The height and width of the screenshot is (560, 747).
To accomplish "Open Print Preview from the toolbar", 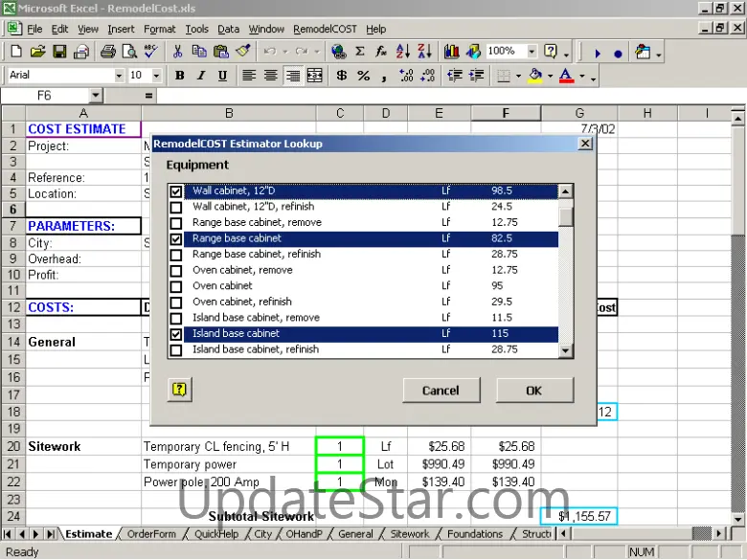I will pos(129,52).
